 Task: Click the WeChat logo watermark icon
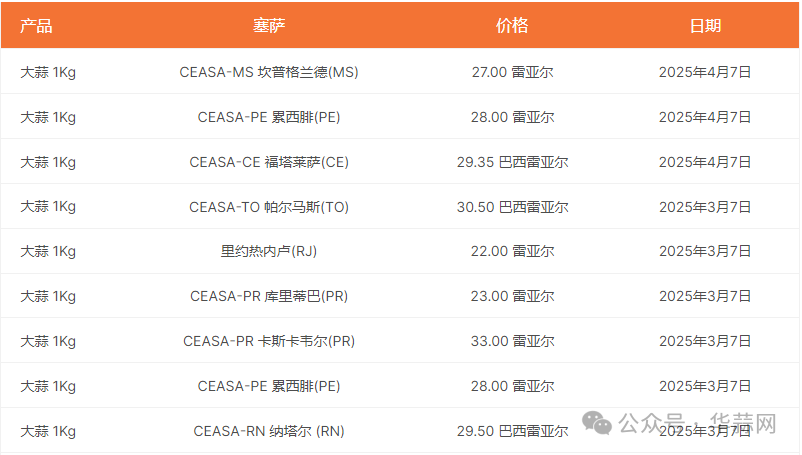click(x=596, y=424)
